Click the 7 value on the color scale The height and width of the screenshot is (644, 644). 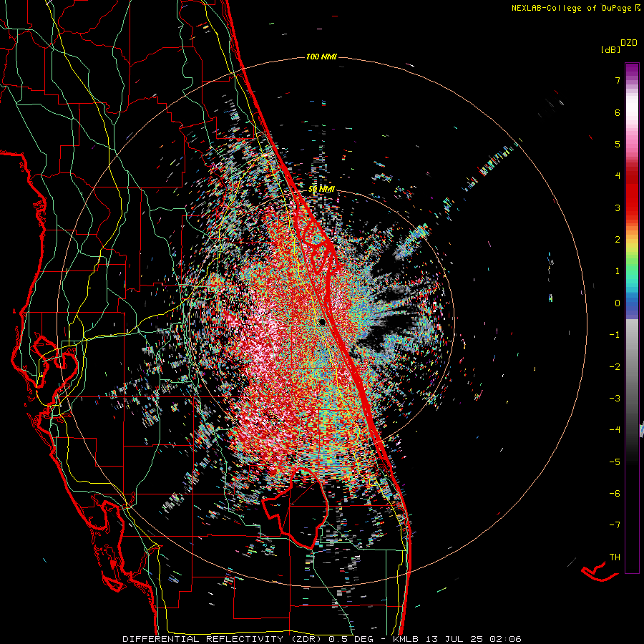(618, 80)
